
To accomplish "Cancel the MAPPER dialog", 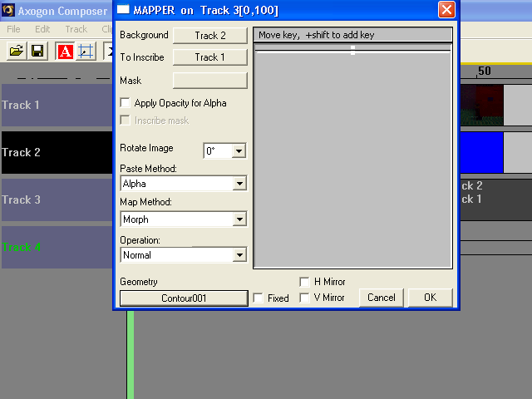I will (x=382, y=298).
